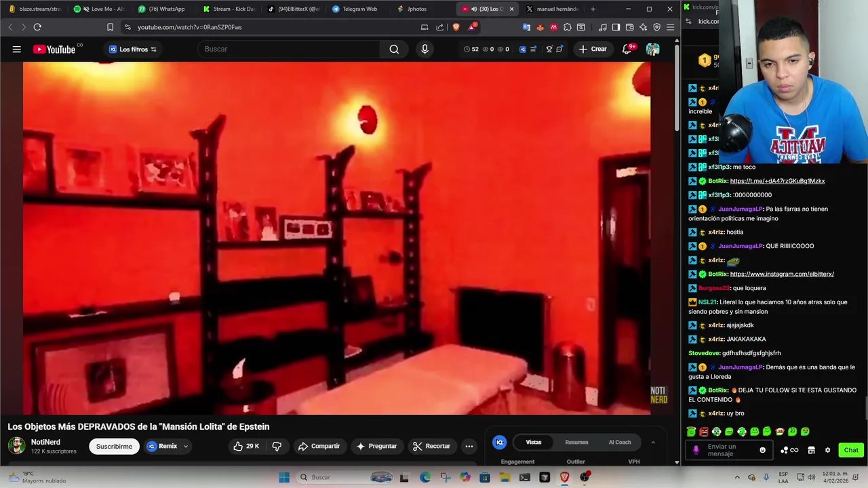The height and width of the screenshot is (488, 868).
Task: Click the Suscribirme button
Action: 114,446
